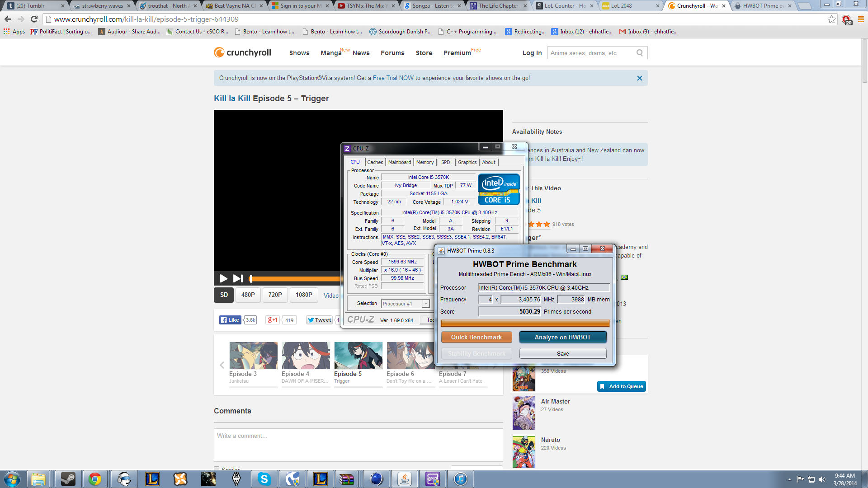Go back in Chrome

[8, 19]
